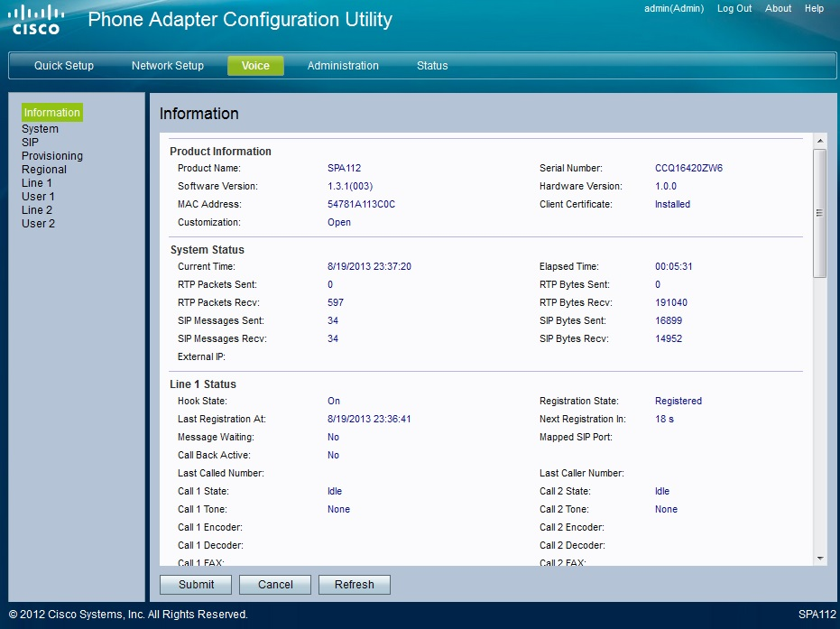Click Client Certificate value Installed
This screenshot has width=840, height=629.
pos(672,204)
